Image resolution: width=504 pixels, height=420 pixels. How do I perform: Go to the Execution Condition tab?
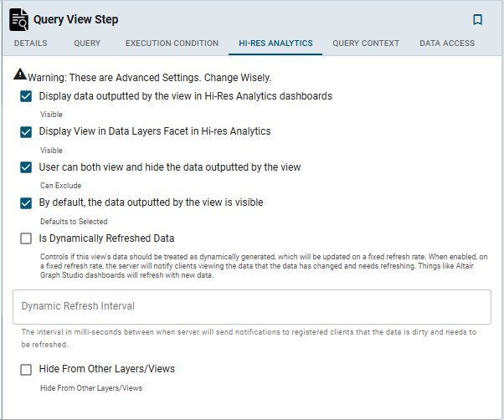tap(172, 44)
